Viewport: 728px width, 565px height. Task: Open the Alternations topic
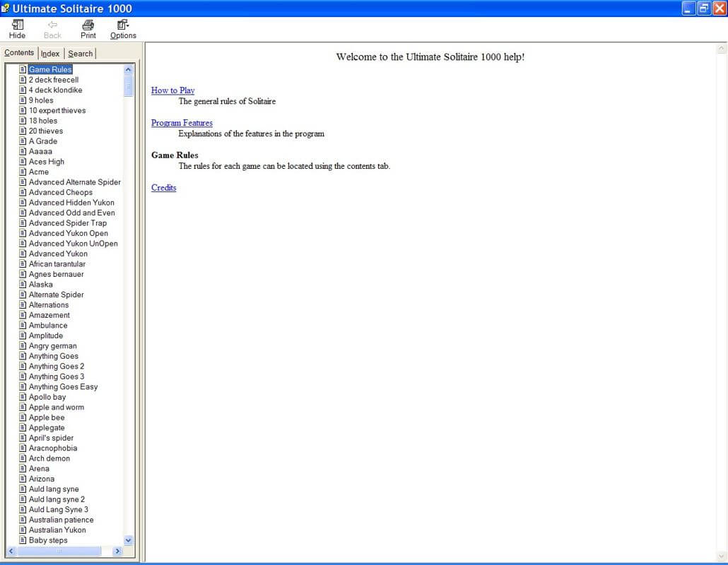[49, 304]
